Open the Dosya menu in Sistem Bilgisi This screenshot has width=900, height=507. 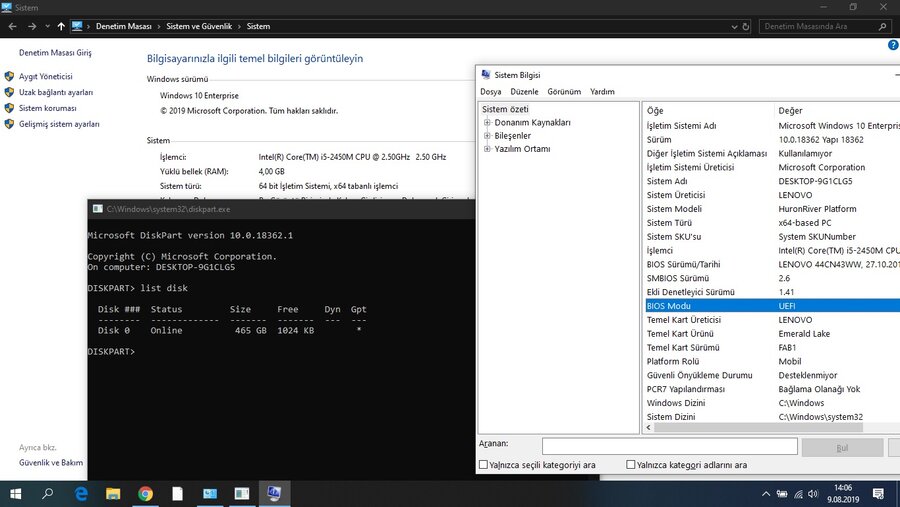coord(490,92)
